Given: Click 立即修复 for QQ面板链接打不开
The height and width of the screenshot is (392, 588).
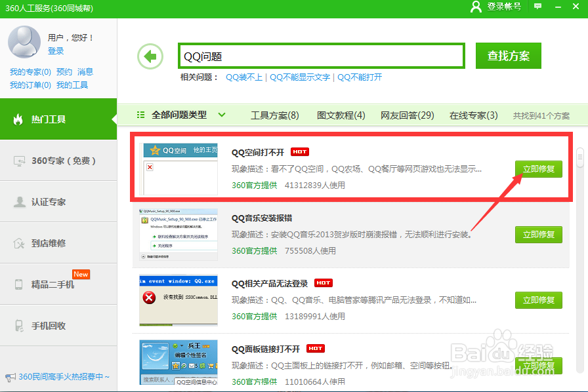Looking at the screenshot, I should click(539, 366).
